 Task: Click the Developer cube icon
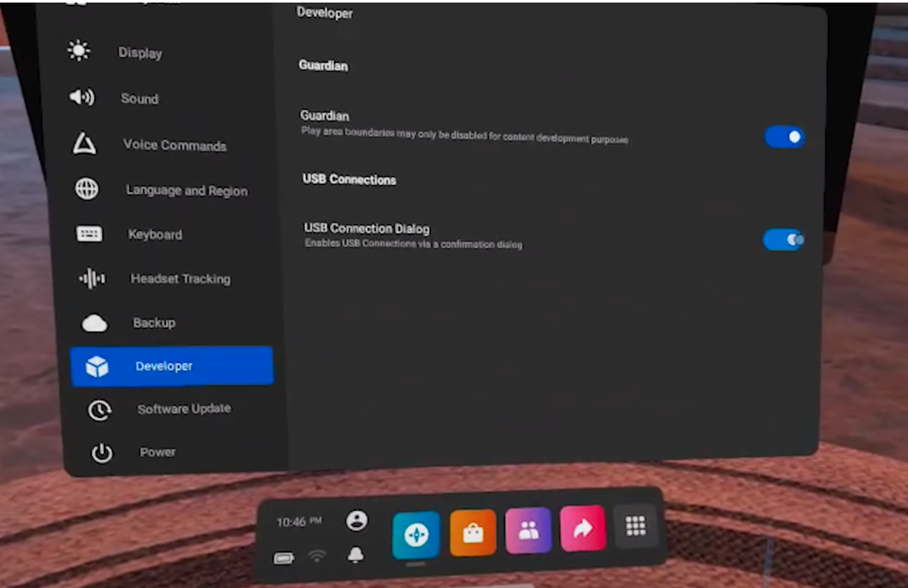point(97,366)
